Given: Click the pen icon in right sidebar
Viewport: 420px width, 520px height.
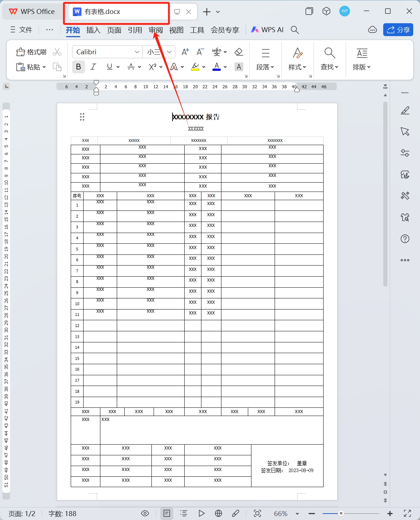Looking at the screenshot, I should [x=405, y=110].
